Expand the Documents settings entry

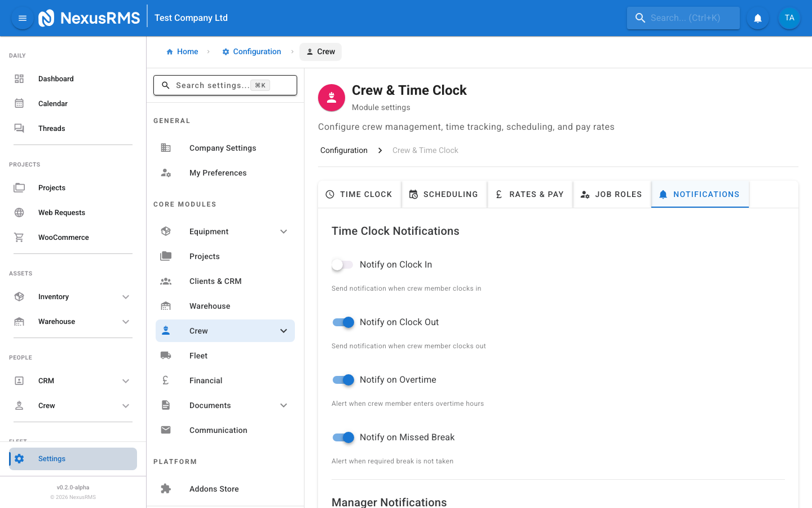pos(284,405)
